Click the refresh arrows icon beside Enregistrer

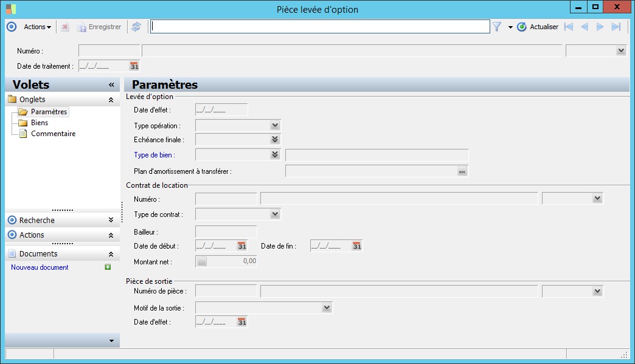[x=136, y=27]
